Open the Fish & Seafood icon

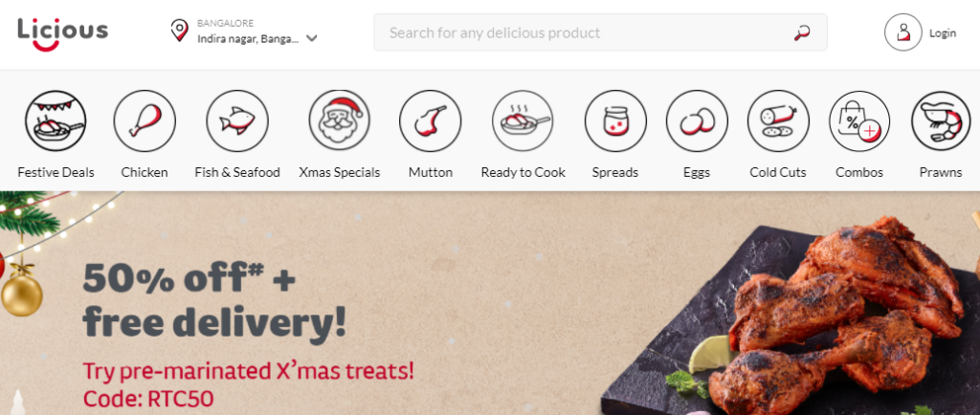coord(237,121)
